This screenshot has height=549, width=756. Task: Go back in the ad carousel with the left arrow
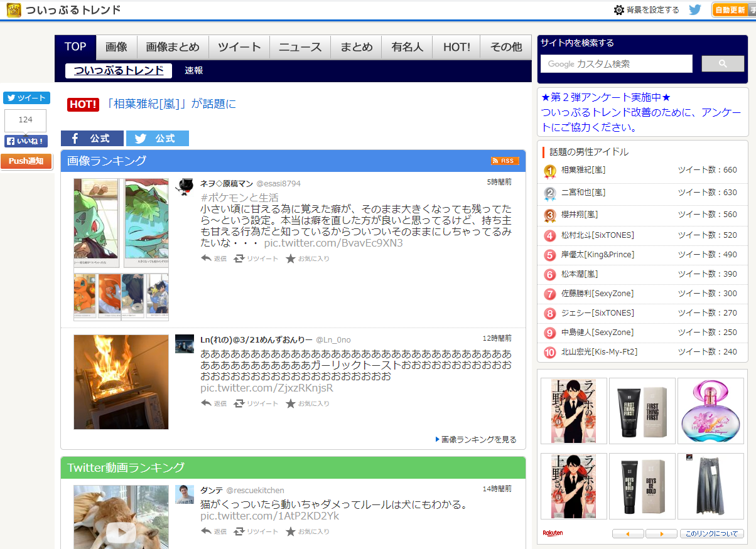(x=628, y=533)
